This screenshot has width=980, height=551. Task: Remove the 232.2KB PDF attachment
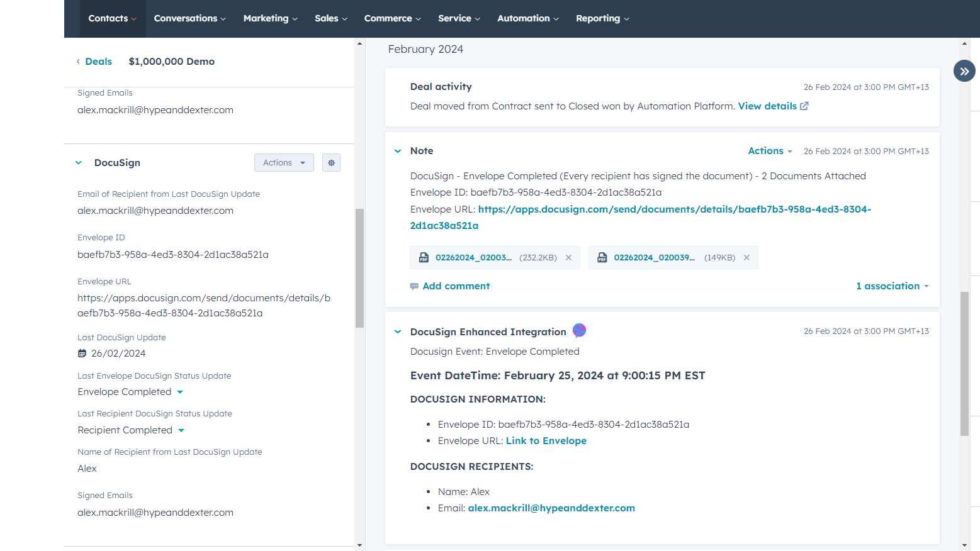[x=568, y=258]
